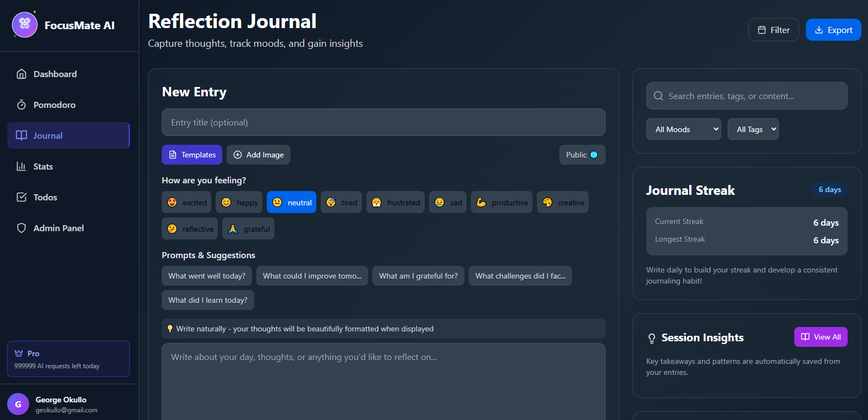This screenshot has width=868, height=420.
Task: Select the sad mood chip
Action: tap(448, 202)
